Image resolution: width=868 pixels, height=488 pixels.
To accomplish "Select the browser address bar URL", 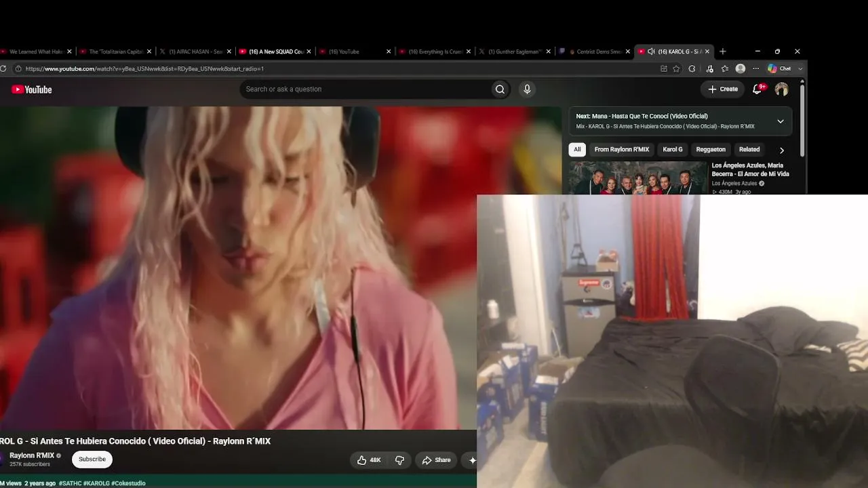I will point(144,68).
